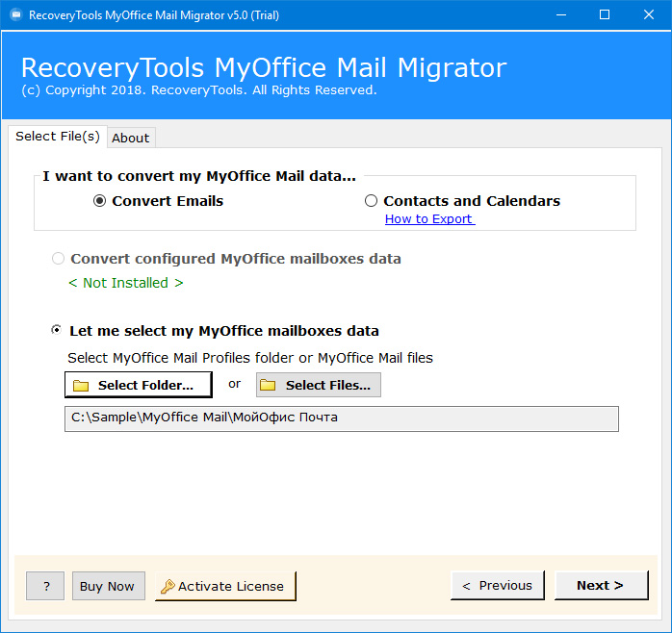Click the selected folder path field
Screen dimensions: 672x633
pyautogui.click(x=342, y=418)
